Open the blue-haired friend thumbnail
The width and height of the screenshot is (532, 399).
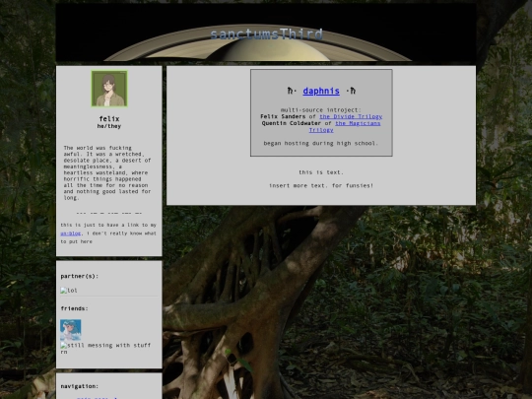[x=71, y=330]
